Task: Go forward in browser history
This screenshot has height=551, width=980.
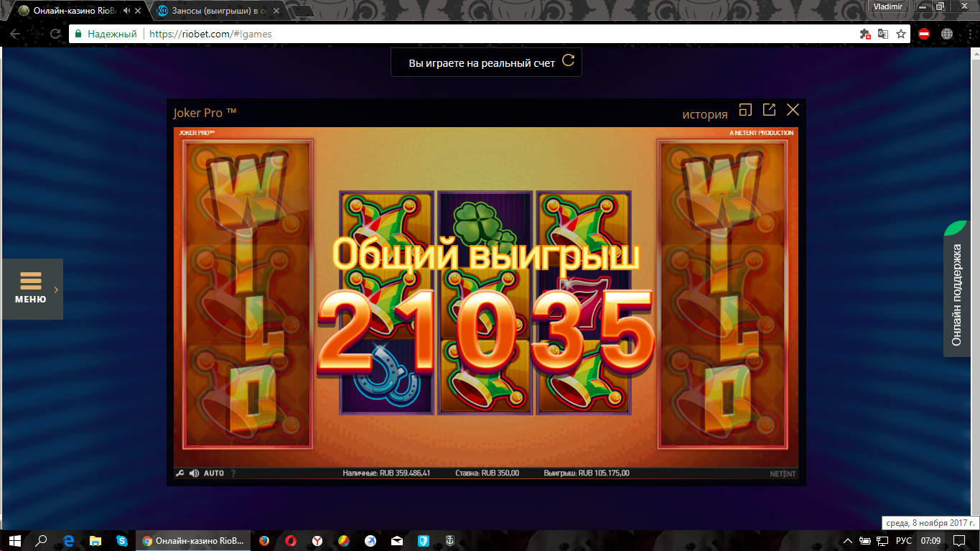Action: [35, 34]
